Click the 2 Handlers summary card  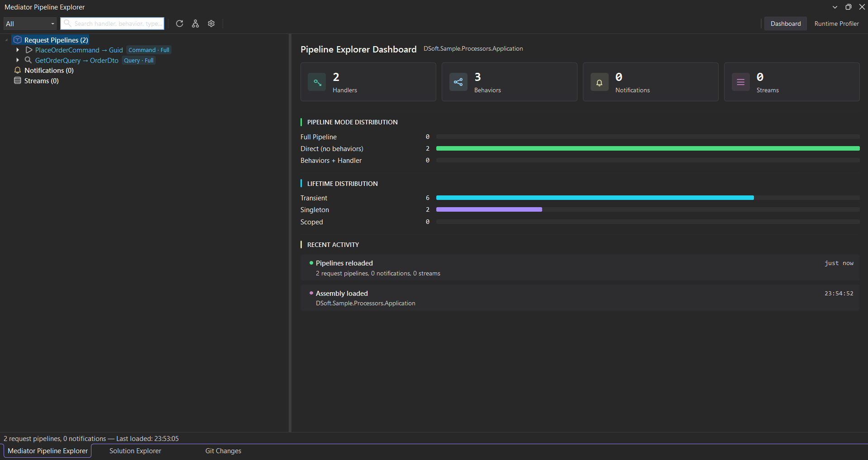click(368, 82)
